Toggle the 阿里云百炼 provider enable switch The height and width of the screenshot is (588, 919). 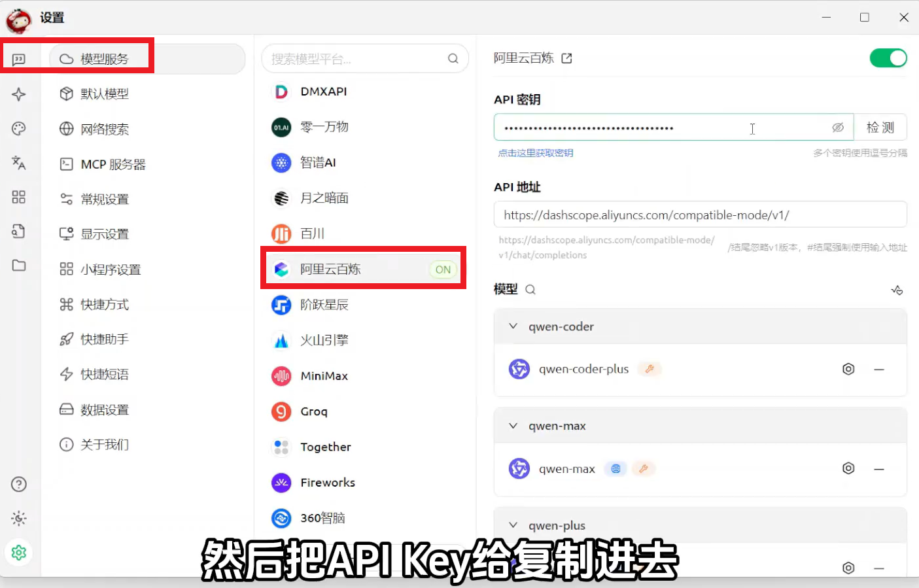click(888, 58)
